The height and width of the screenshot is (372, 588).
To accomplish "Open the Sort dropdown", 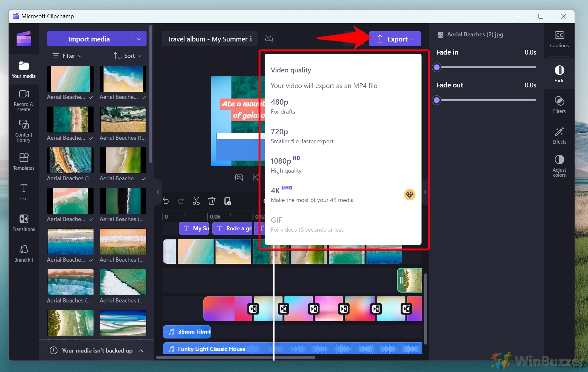I will 127,56.
